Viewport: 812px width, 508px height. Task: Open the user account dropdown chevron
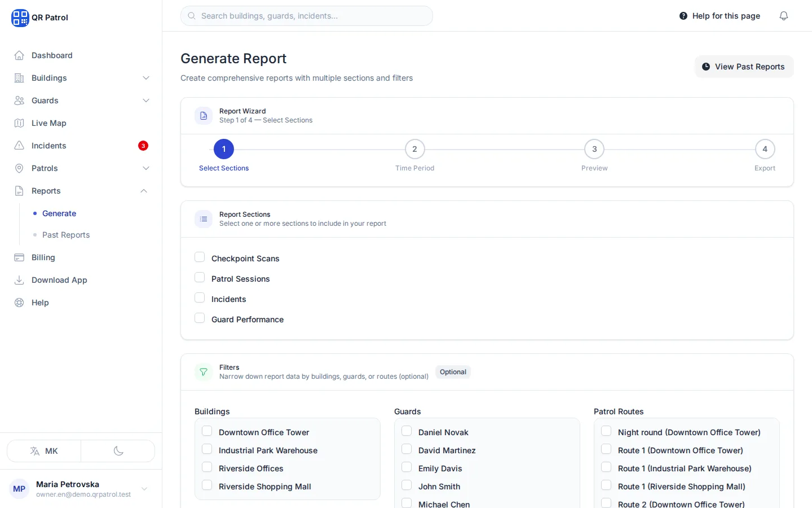tap(144, 489)
